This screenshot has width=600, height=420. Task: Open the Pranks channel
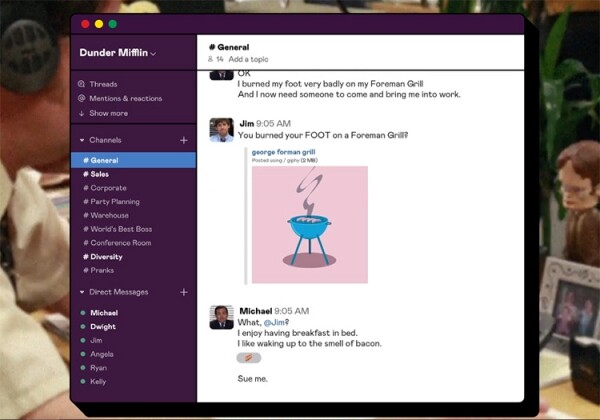[103, 270]
